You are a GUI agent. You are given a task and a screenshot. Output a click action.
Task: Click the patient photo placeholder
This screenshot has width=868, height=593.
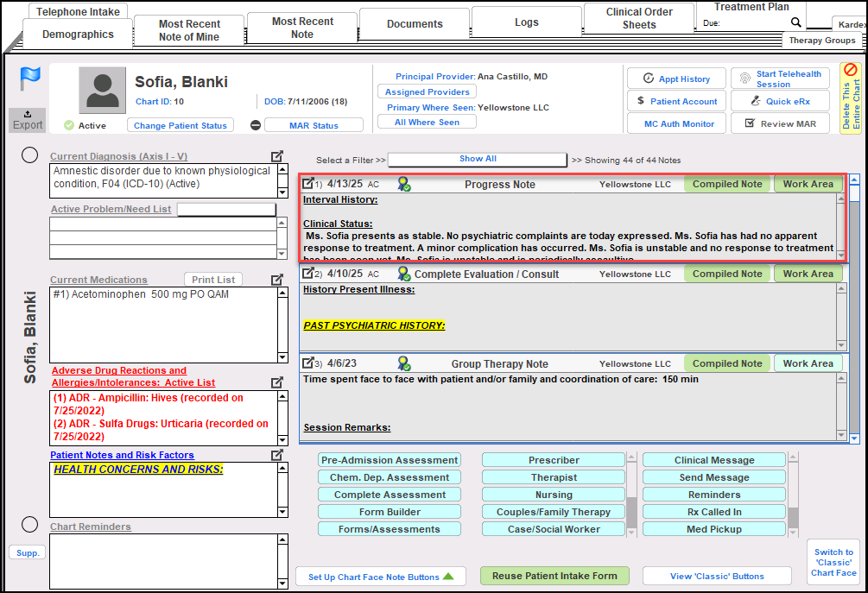[x=102, y=91]
